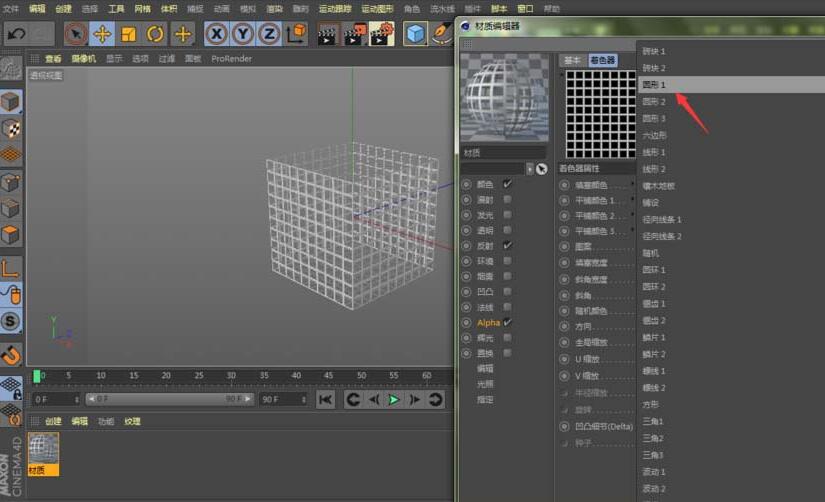This screenshot has height=502, width=825.
Task: Select the Texture mode checkered cube icon
Action: (x=11, y=128)
